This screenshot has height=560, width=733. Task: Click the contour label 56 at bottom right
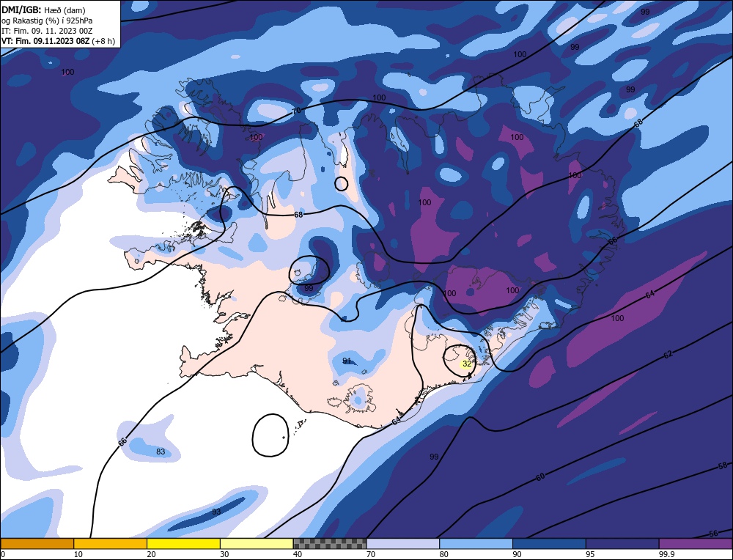pos(713,534)
